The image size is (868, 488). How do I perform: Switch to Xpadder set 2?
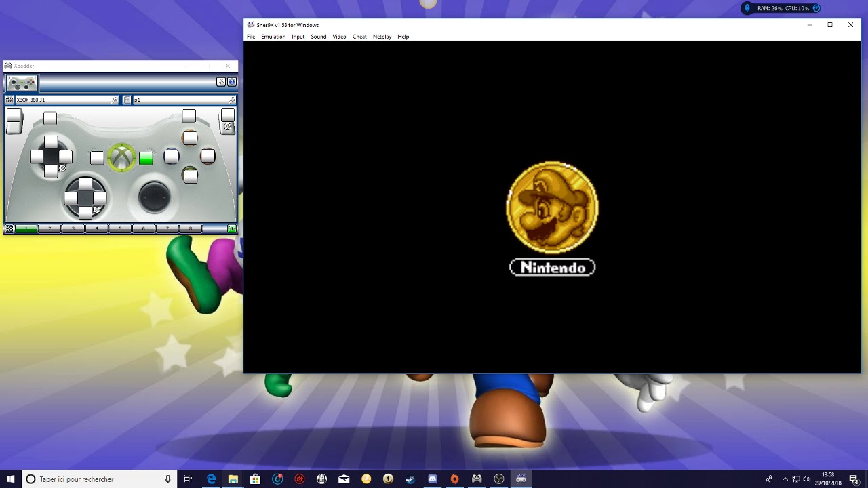(50, 229)
